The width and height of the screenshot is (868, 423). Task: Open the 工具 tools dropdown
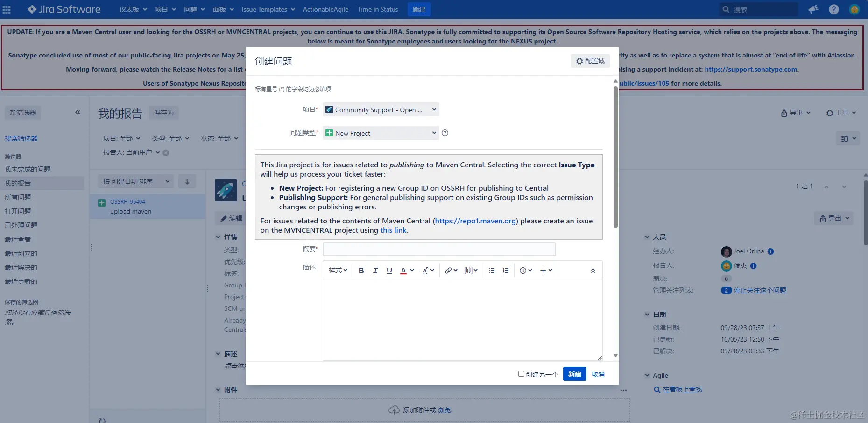pyautogui.click(x=841, y=113)
